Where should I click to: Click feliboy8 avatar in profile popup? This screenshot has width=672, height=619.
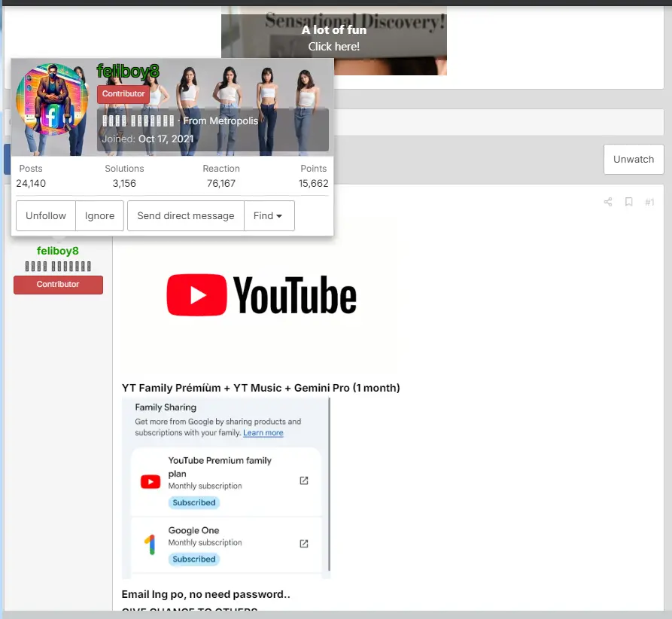[x=51, y=99]
